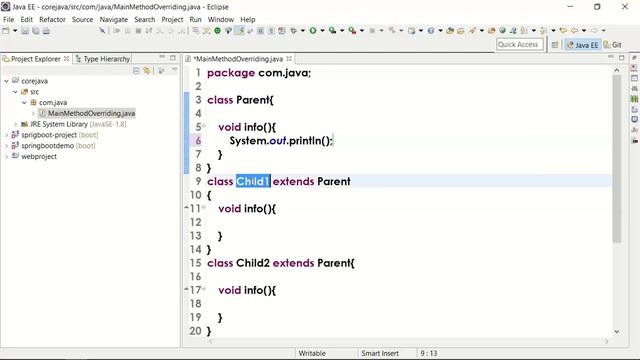Switch to the Git perspective
The height and width of the screenshot is (360, 640).
point(613,45)
